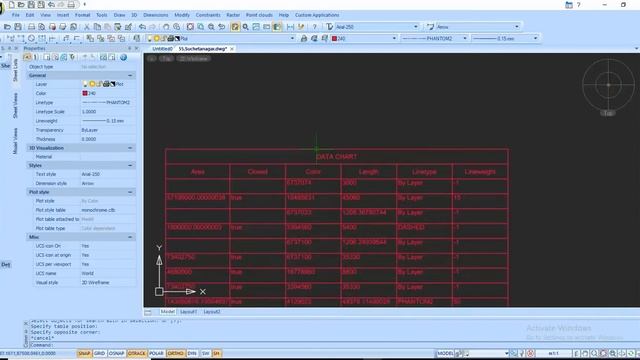Click the Undo arrow in the main toolbar

(142, 27)
